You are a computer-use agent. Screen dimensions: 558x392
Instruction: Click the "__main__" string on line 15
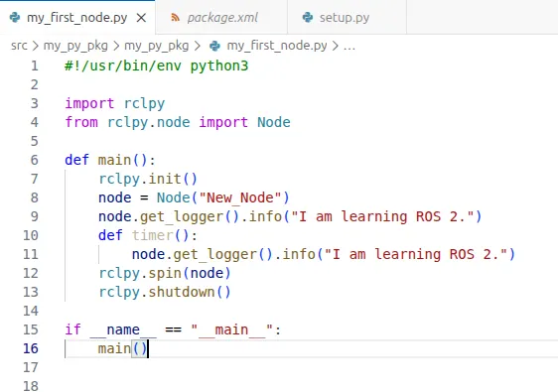[x=231, y=329]
